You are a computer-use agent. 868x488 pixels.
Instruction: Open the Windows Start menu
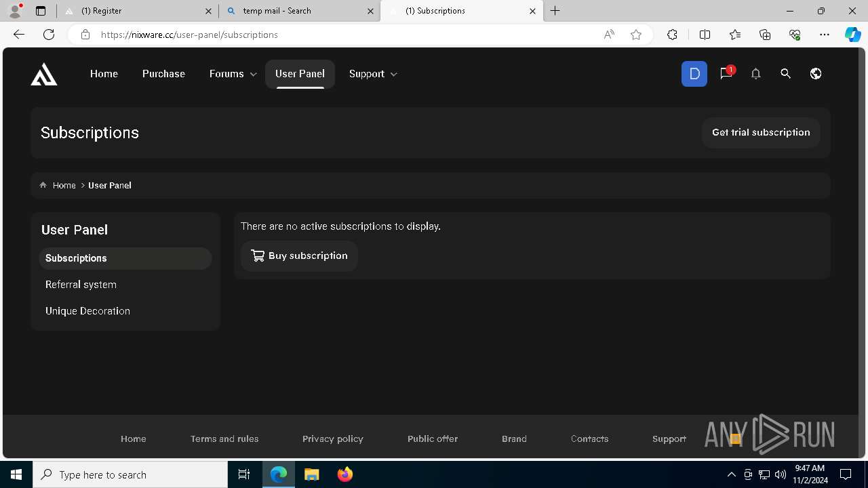click(16, 474)
